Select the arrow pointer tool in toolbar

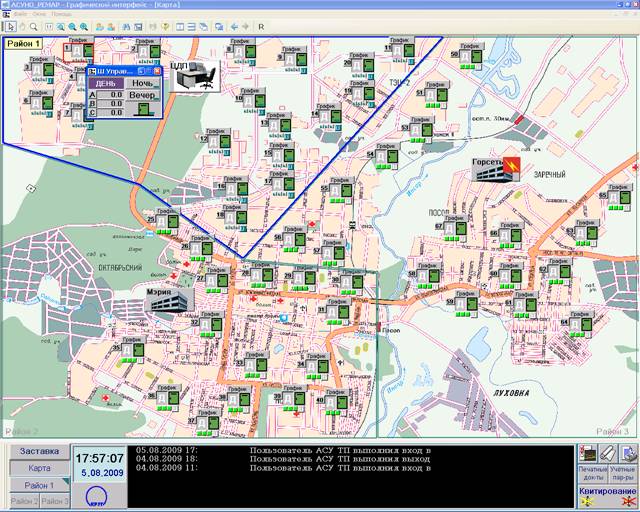(x=10, y=27)
